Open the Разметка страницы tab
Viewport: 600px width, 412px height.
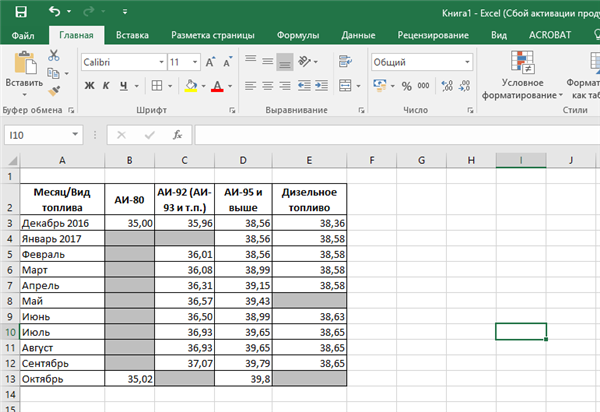coord(213,35)
